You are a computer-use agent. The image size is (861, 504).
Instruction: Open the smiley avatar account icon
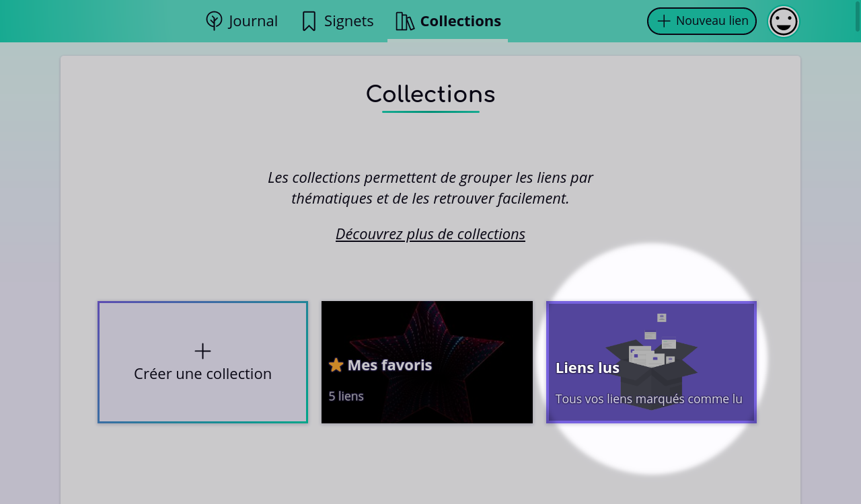click(783, 21)
